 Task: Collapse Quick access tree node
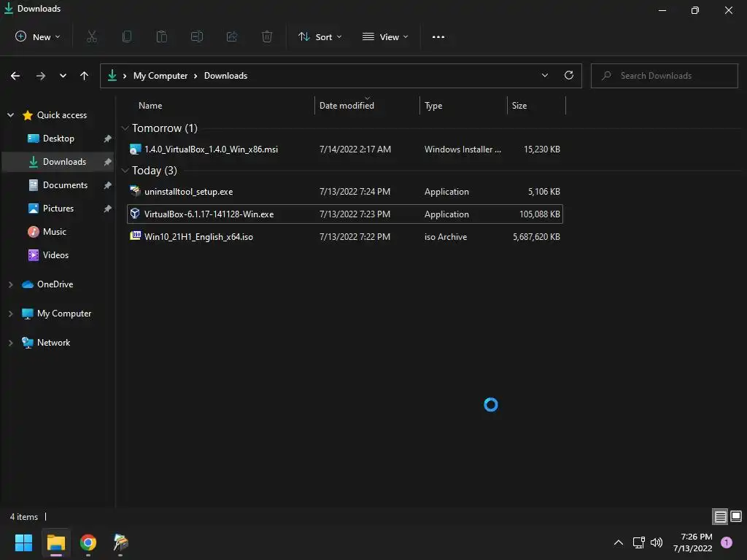[10, 114]
